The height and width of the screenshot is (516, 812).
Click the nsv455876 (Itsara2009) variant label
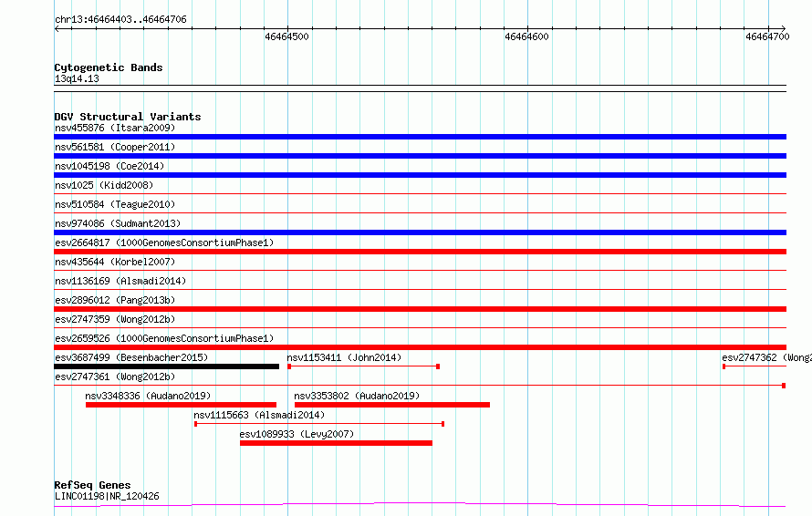[x=115, y=128]
